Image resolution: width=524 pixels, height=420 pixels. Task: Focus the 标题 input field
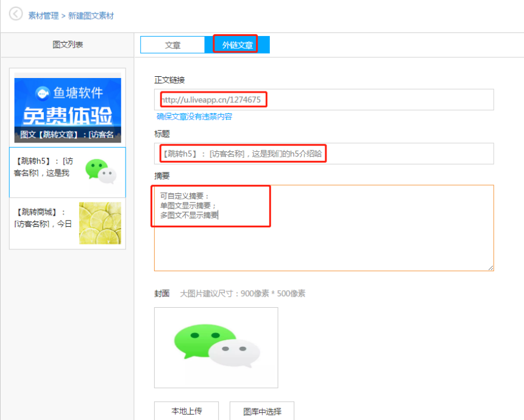pyautogui.click(x=324, y=154)
